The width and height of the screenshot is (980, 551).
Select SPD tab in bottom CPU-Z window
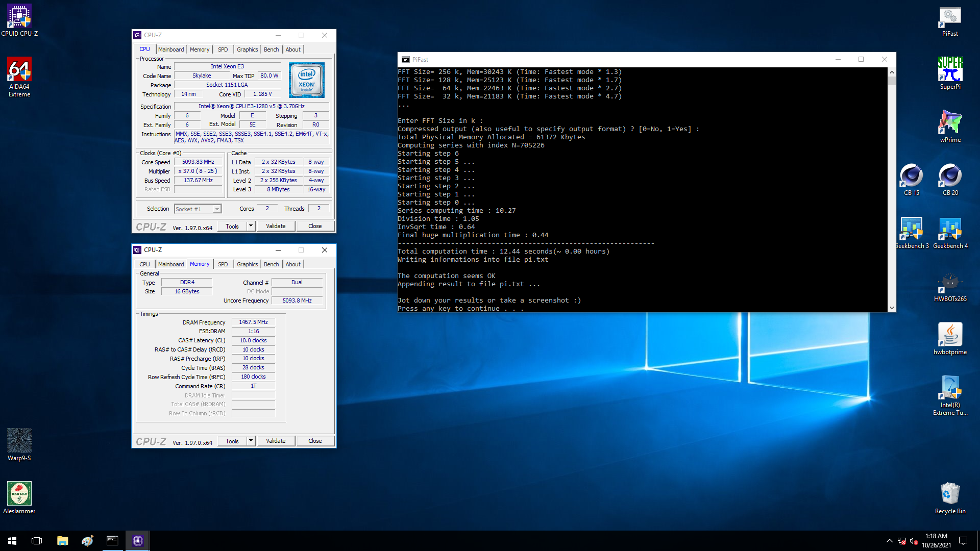(223, 264)
